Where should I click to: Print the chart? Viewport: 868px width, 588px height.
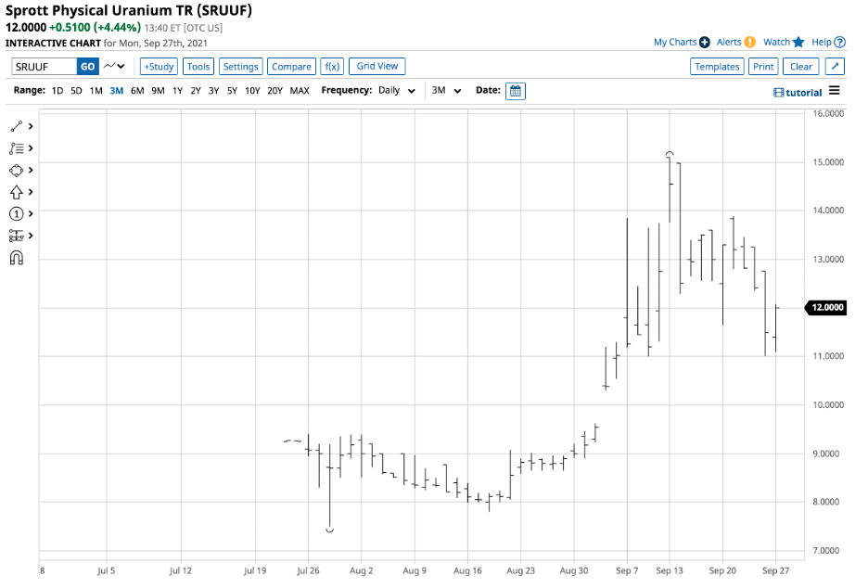(x=763, y=67)
